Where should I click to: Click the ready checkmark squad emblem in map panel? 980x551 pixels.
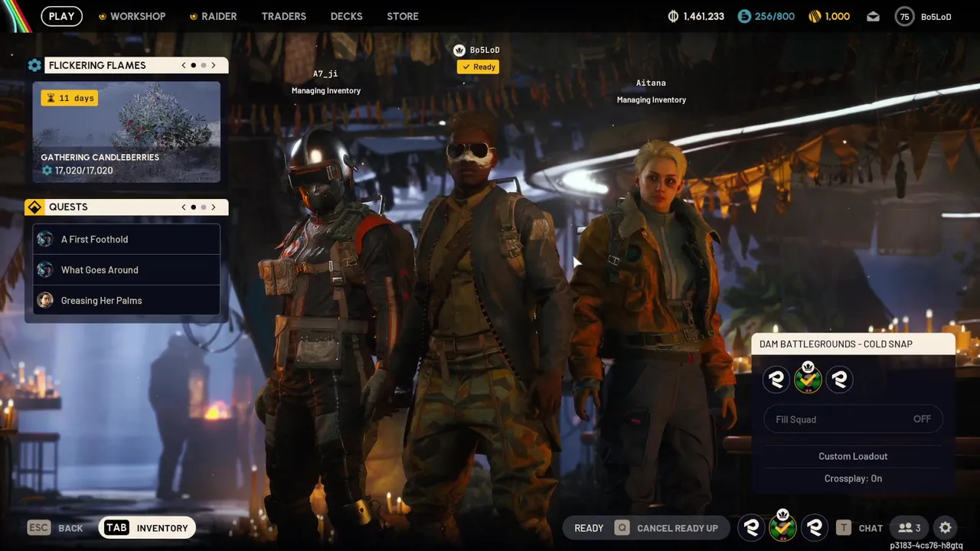coord(808,378)
